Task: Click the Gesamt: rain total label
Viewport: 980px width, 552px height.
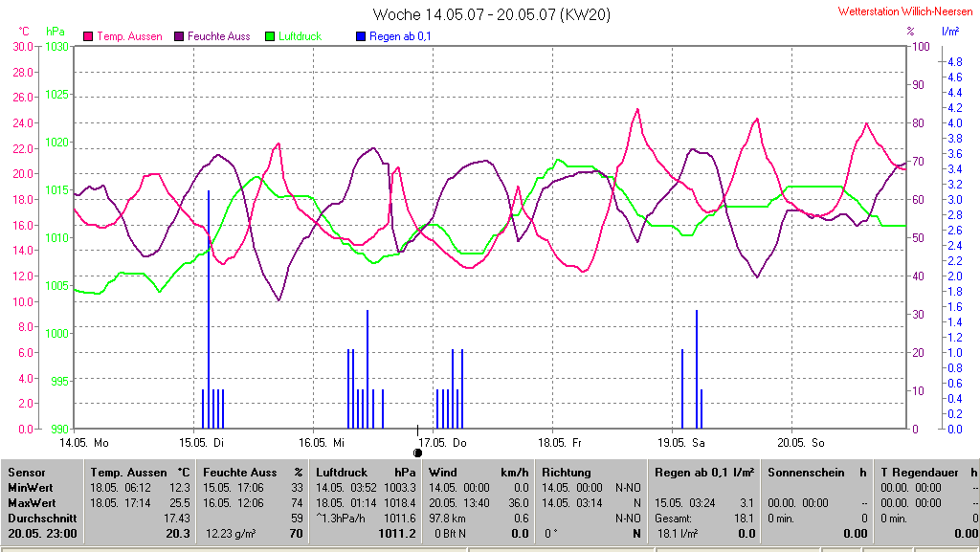Action: coord(673,519)
